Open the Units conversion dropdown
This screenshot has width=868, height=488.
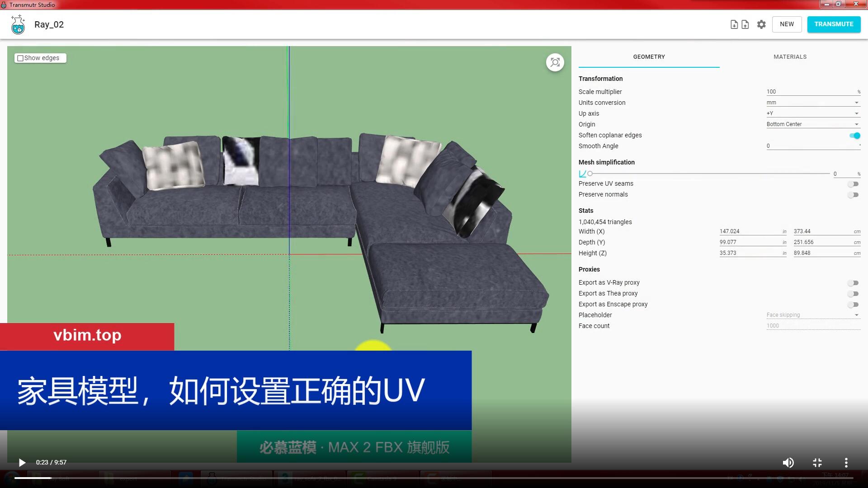click(813, 103)
